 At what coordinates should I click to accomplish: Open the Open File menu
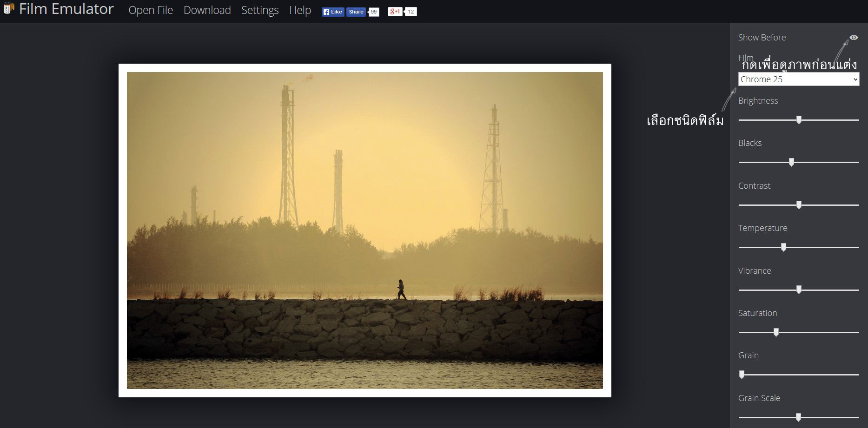coord(151,10)
